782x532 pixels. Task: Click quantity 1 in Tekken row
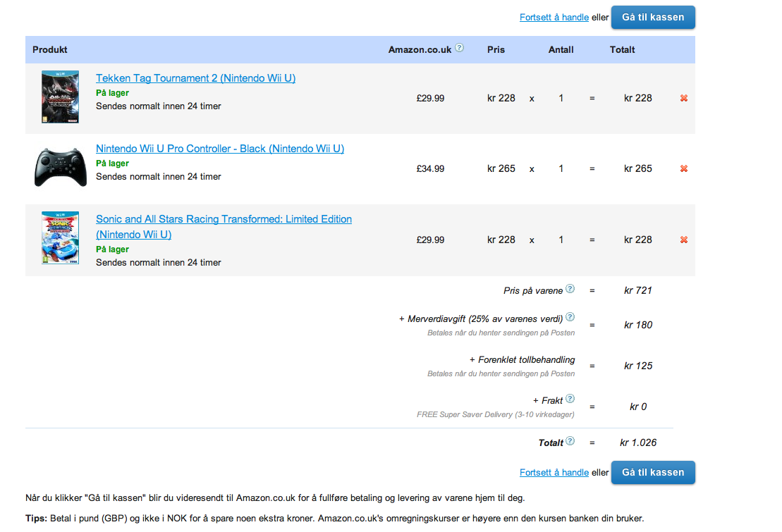pos(561,98)
